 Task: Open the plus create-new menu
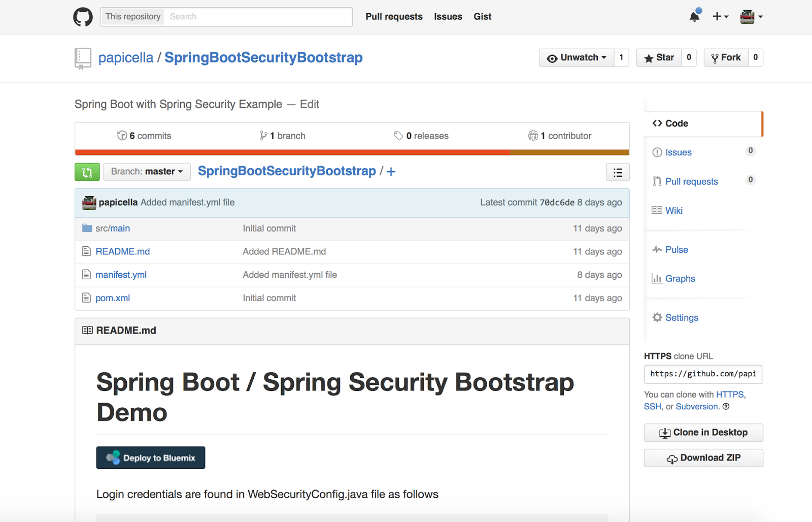[x=720, y=16]
